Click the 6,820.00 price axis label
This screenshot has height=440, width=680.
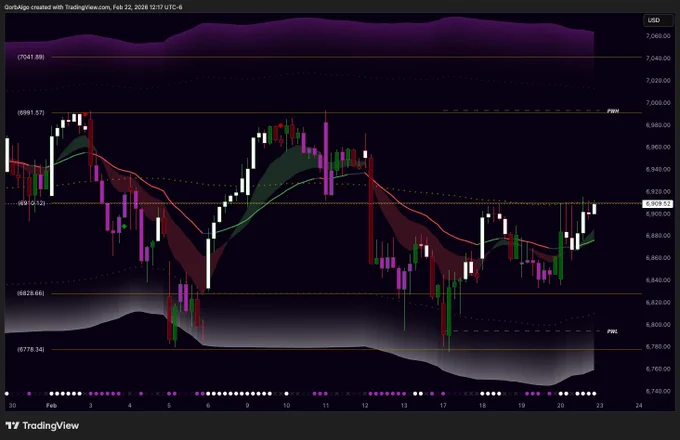click(658, 302)
